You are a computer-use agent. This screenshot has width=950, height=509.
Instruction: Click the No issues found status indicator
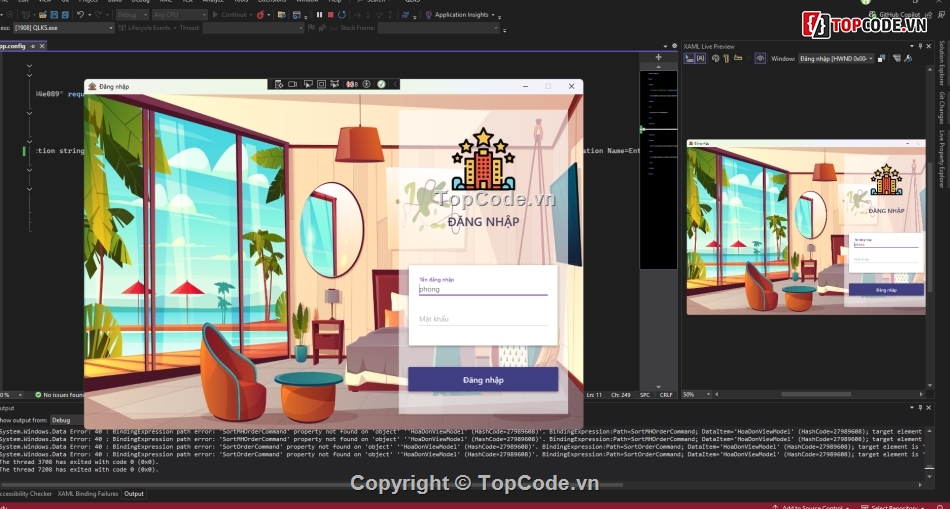59,395
